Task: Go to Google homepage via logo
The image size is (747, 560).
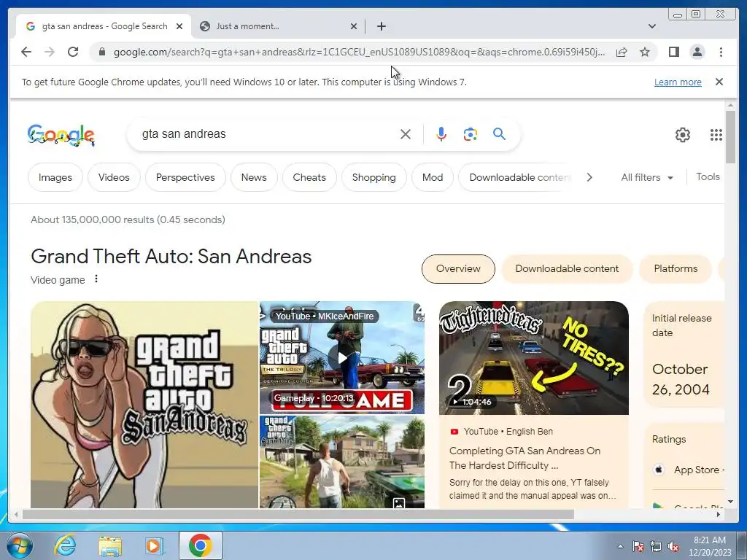Action: (61, 135)
